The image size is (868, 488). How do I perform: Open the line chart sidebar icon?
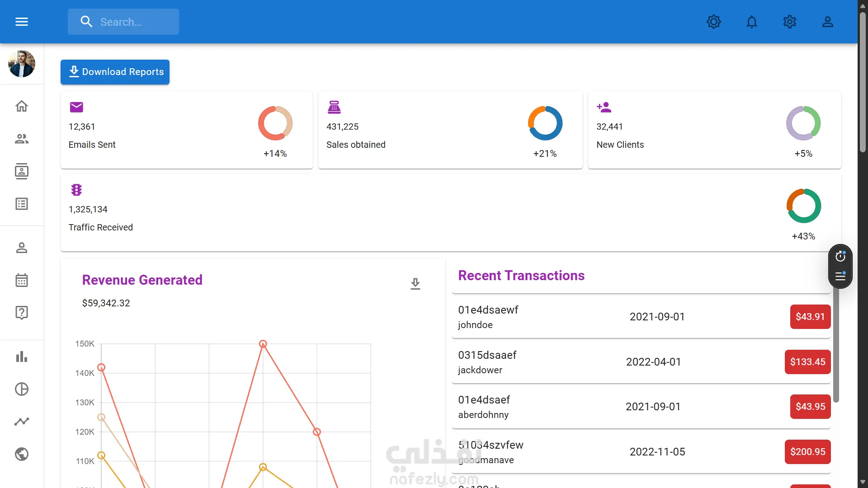(22, 422)
